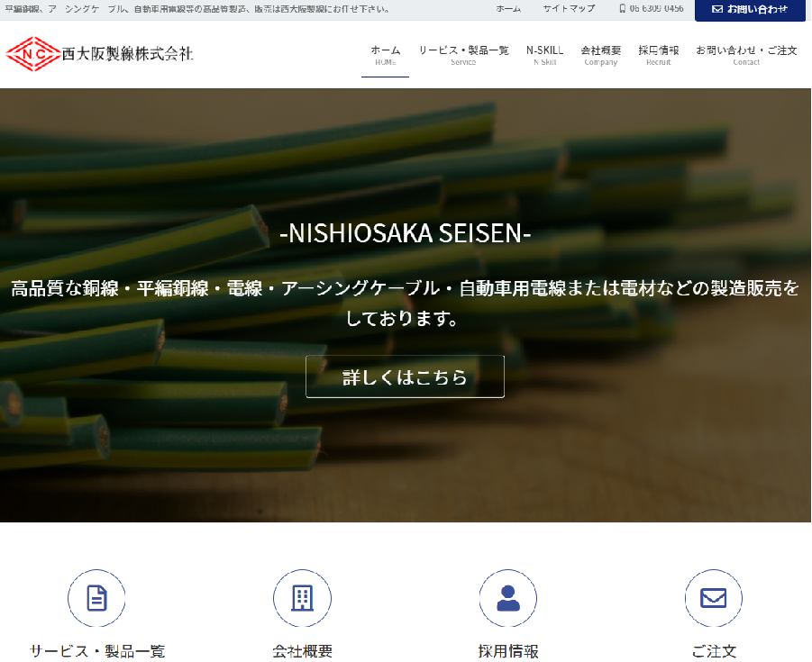The width and height of the screenshot is (812, 662).
Task: Click the 西大阪製線株式会社 company name
Action: click(127, 54)
